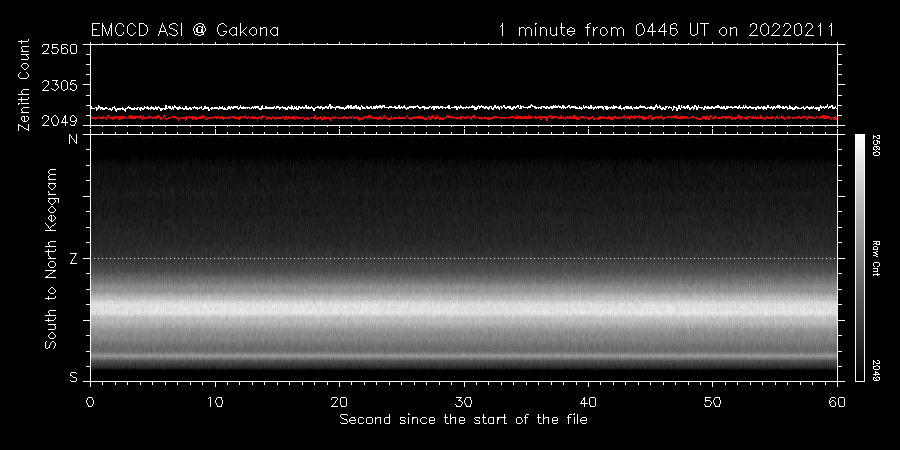Click the 'N' north marker on keogram axis

(x=73, y=139)
